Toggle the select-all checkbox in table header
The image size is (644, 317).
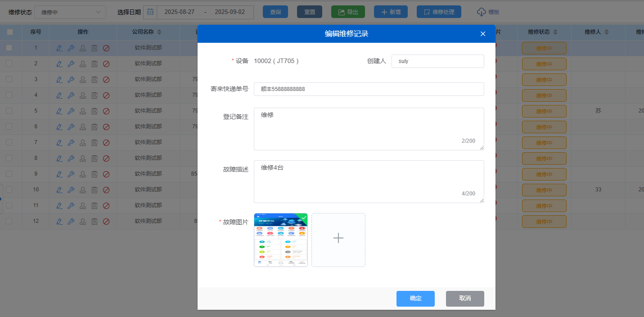[9, 32]
